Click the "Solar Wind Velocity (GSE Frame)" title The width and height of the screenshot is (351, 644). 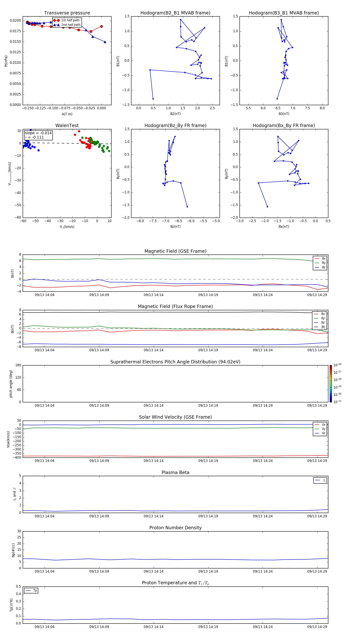click(x=175, y=417)
